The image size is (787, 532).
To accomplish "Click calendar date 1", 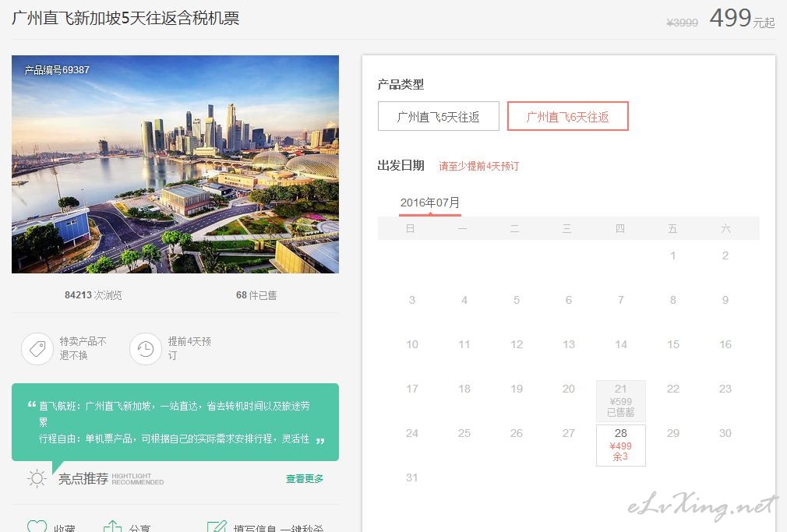I will [673, 255].
